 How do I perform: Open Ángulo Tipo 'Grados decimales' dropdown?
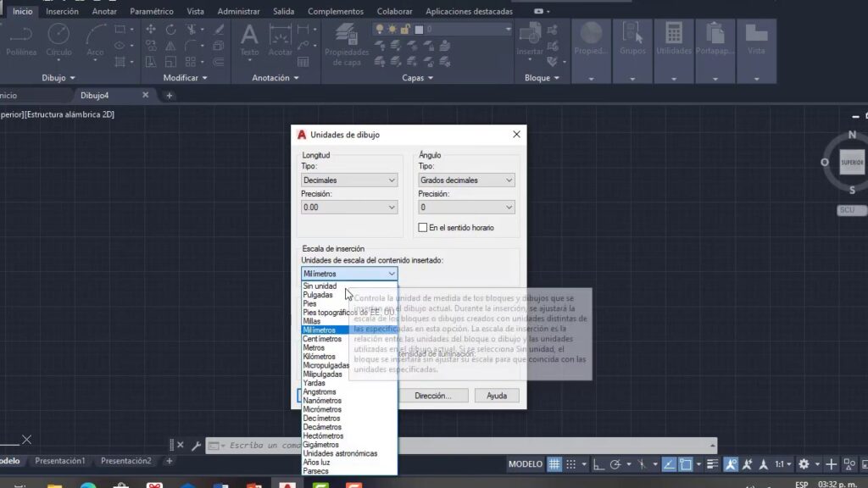pyautogui.click(x=466, y=180)
